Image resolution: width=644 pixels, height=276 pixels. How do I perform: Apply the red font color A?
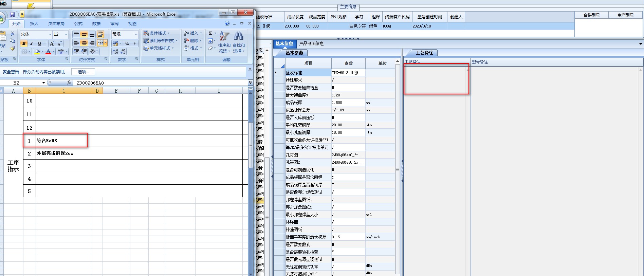click(48, 52)
